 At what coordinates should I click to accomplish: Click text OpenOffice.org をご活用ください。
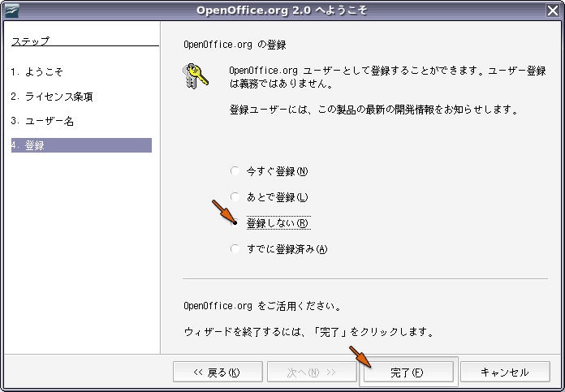pyautogui.click(x=262, y=306)
